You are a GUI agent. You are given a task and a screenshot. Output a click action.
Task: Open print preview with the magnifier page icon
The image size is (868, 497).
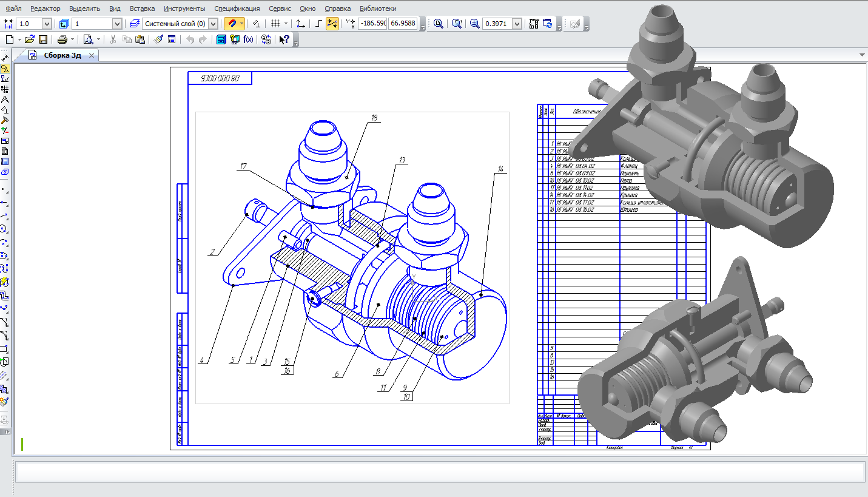(88, 39)
